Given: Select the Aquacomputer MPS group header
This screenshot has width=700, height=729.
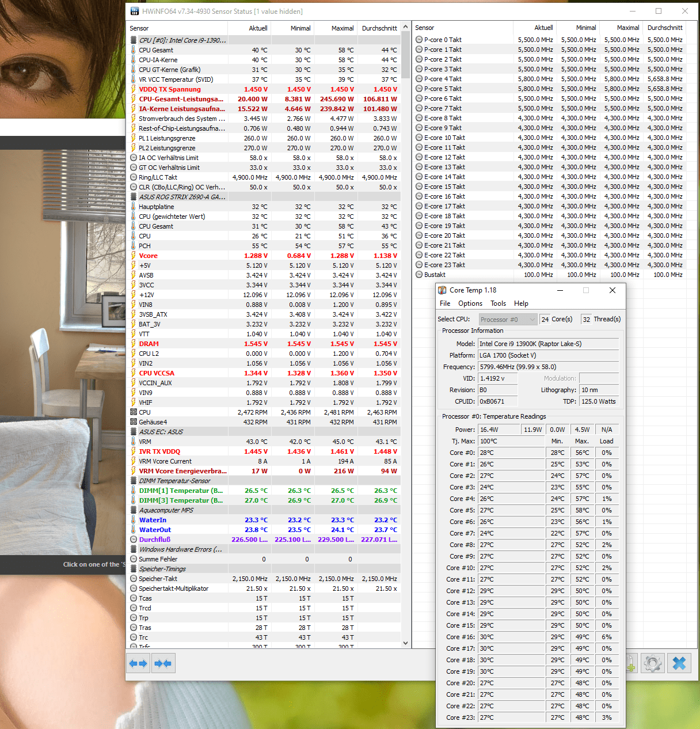Looking at the screenshot, I should pyautogui.click(x=264, y=510).
